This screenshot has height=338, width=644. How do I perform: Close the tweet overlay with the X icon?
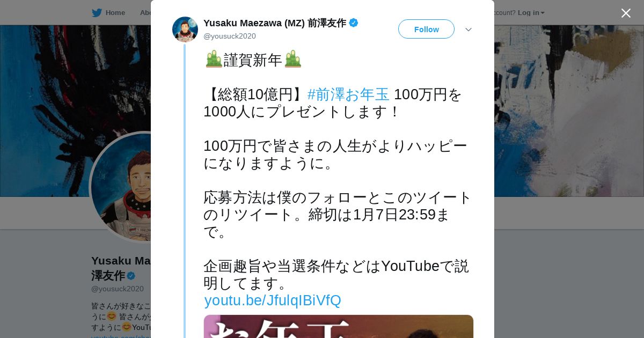click(626, 13)
